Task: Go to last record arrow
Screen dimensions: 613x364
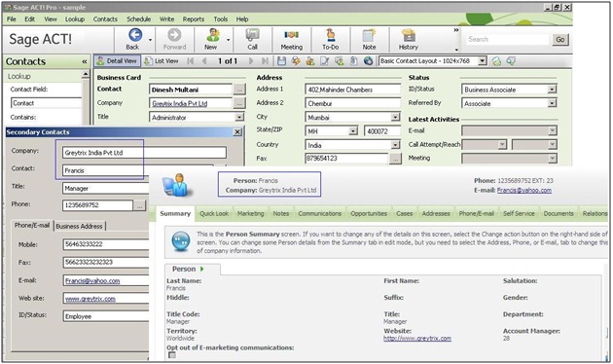Action: 265,61
